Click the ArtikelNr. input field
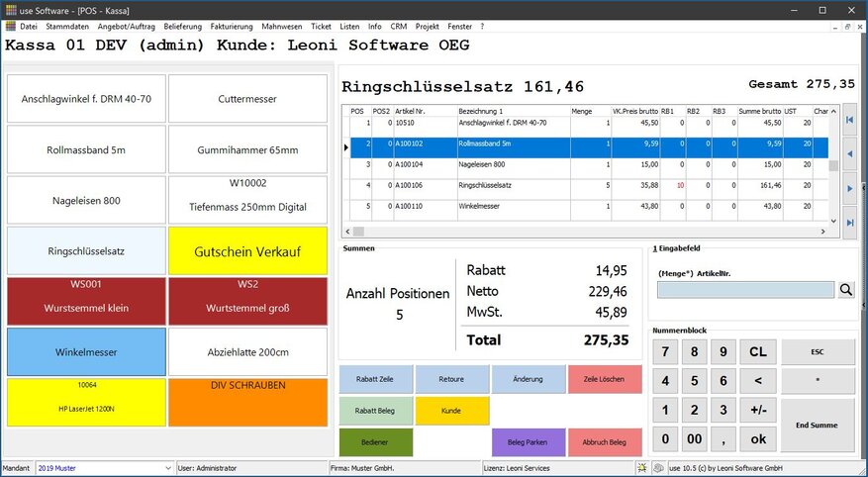The height and width of the screenshot is (477, 868). click(x=746, y=290)
